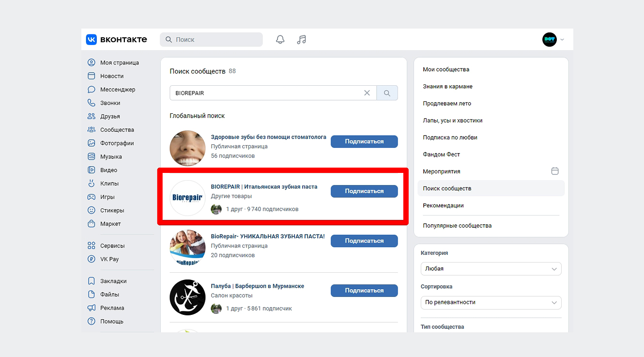Screen dimensions: 644x357
Task: Open Категория dropdown showing Любая
Action: point(491,268)
